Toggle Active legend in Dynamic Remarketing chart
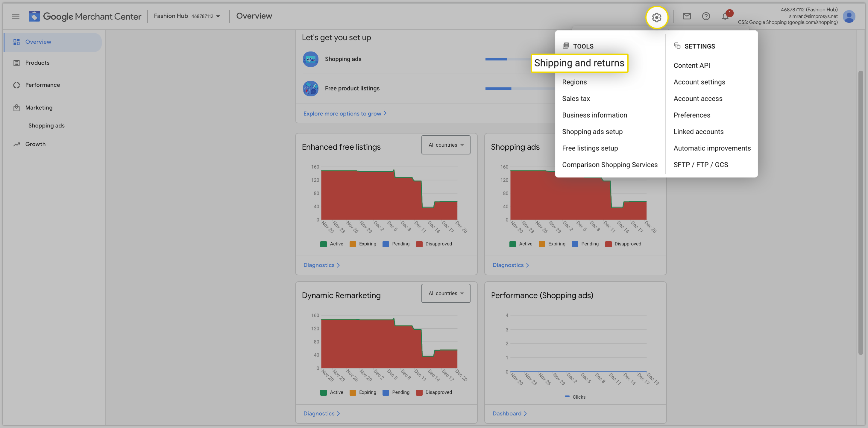868x428 pixels. click(332, 392)
